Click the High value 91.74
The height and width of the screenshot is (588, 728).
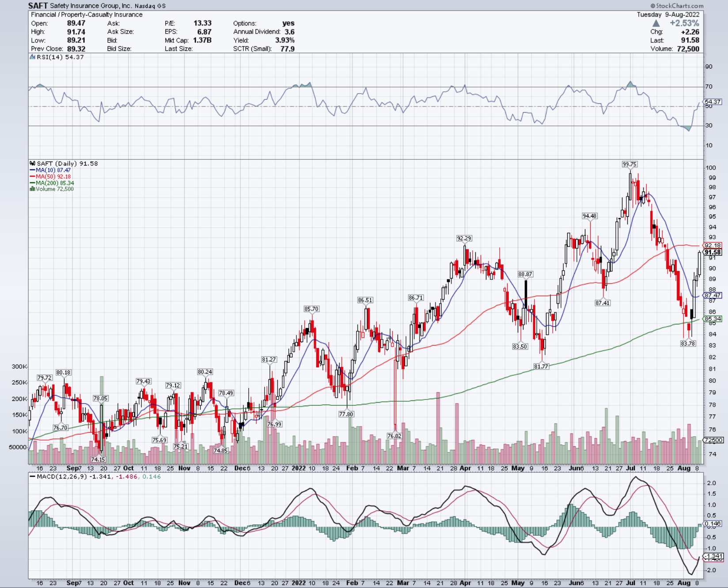click(x=76, y=32)
